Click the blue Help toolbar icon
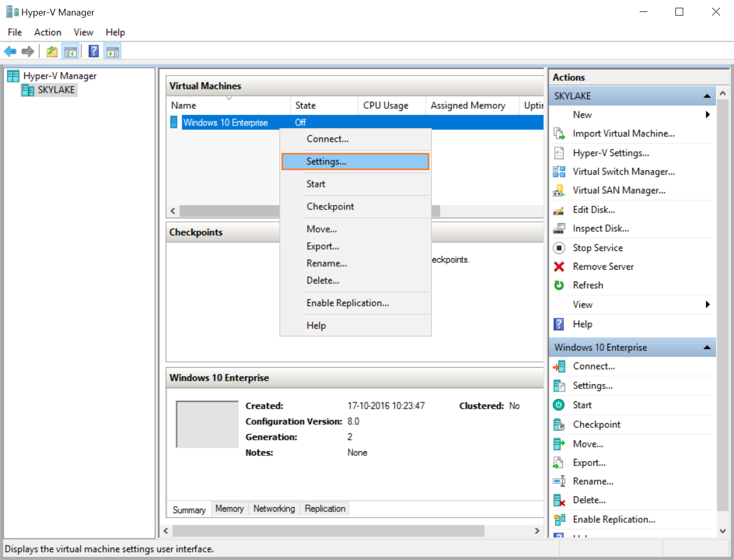734x560 pixels. pyautogui.click(x=94, y=51)
